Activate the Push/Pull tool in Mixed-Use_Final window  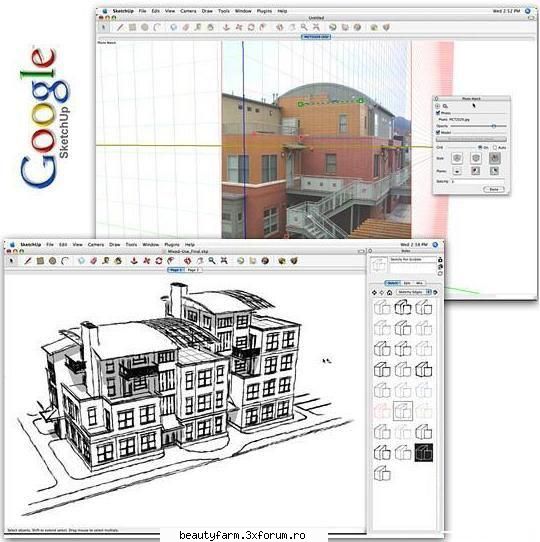(x=134, y=261)
